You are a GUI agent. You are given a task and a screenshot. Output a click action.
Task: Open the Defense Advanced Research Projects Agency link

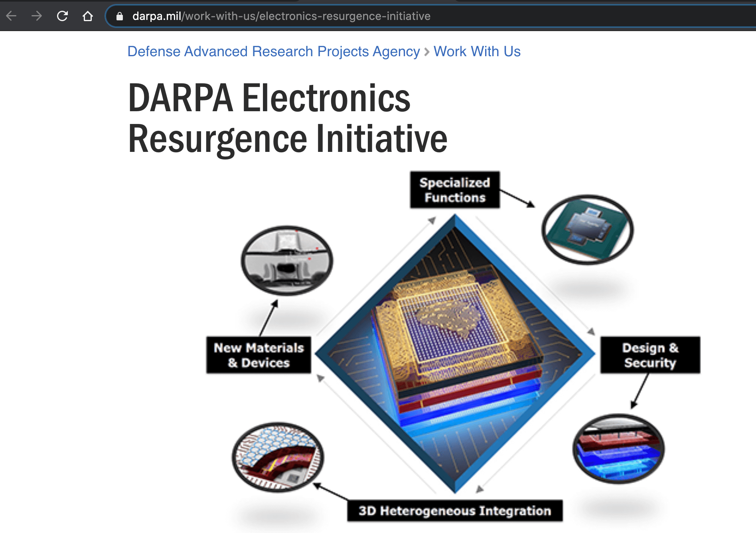tap(273, 51)
